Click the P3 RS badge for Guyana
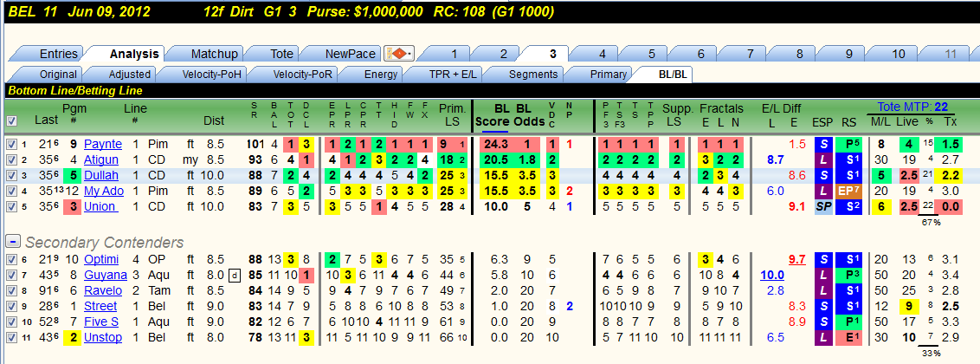The height and width of the screenshot is (364, 980). (x=848, y=276)
